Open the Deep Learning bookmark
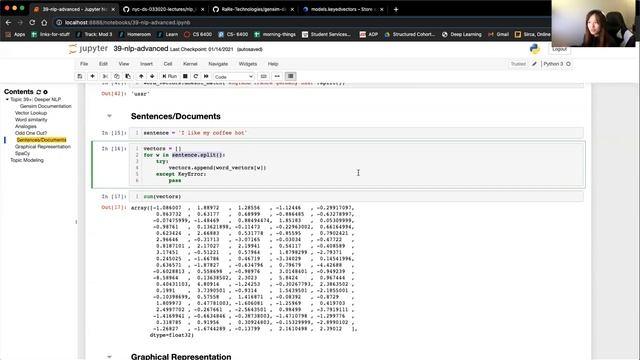Viewport: 640px width, 360px height. [x=462, y=35]
